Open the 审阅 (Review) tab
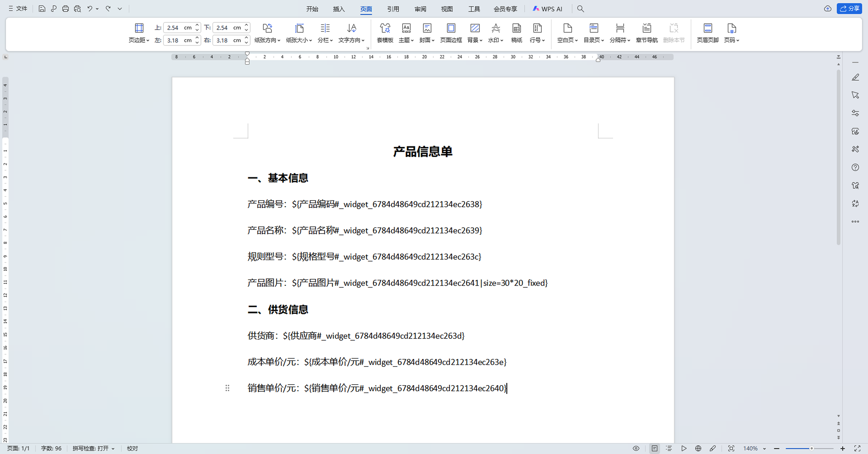868x454 pixels. point(420,9)
